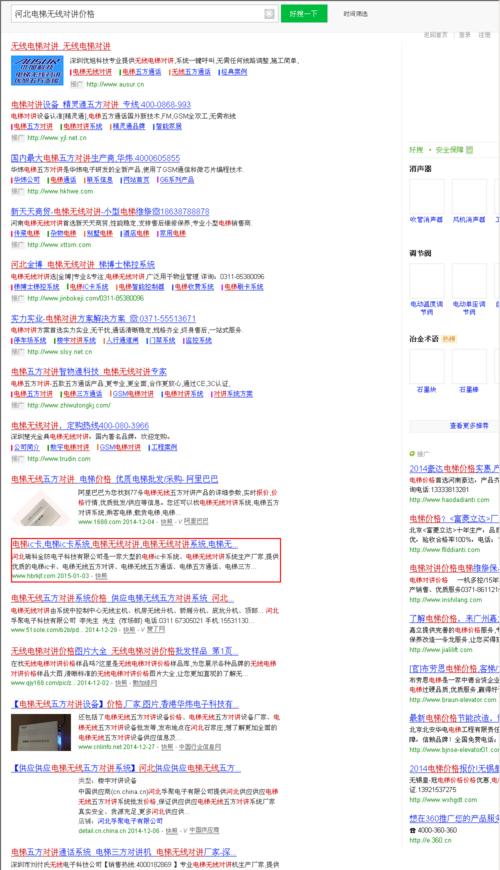
Task: Open 实力实业-电梯对讲方案解决方案 result title
Action: [103, 318]
